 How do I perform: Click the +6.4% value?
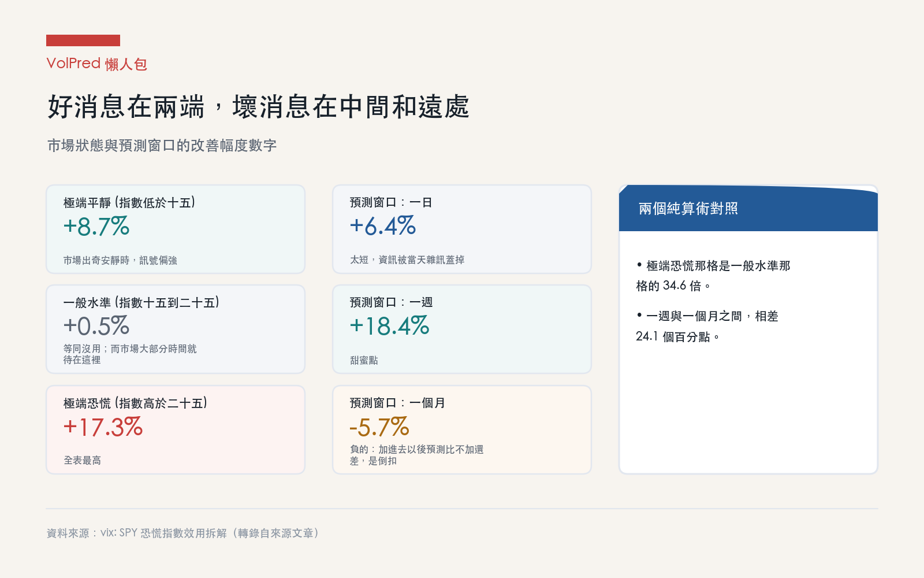point(383,226)
